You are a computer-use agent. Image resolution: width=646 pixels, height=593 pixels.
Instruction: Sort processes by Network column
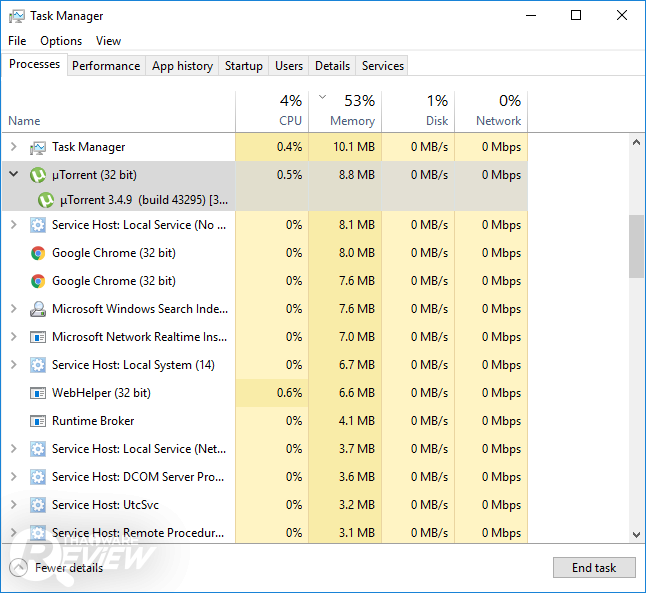click(491, 111)
